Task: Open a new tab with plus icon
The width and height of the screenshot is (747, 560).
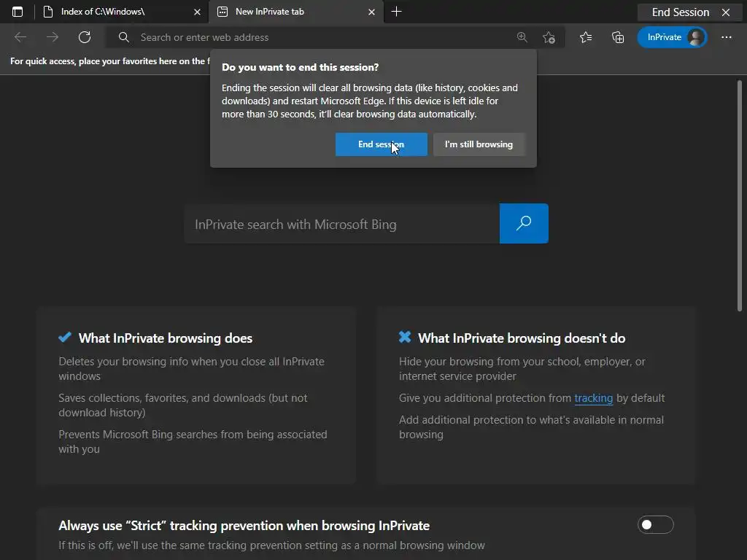Action: [x=396, y=12]
